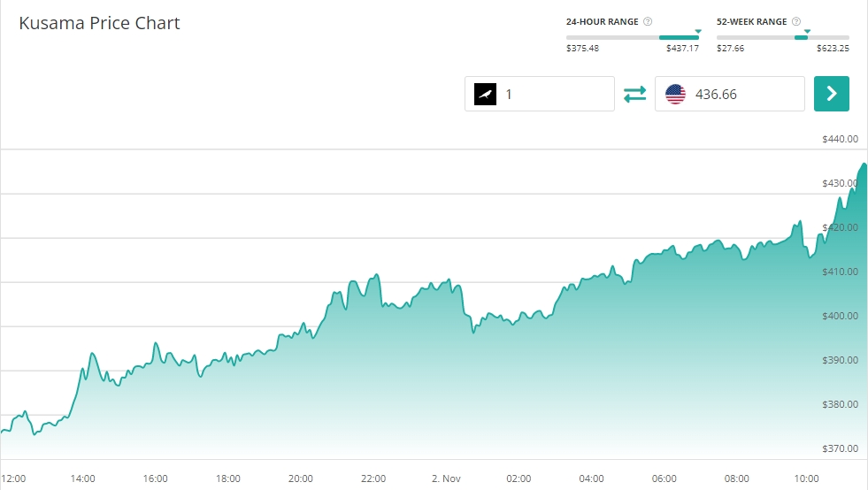Screen dimensions: 868x490
Task: Select the 2. Nov date axis label
Action: (x=447, y=479)
